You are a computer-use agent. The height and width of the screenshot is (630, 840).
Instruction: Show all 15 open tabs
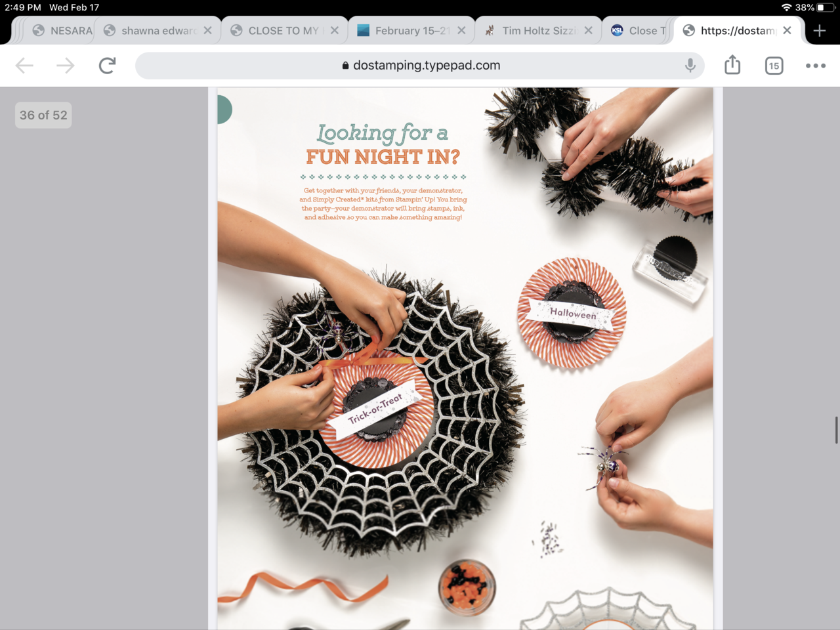774,66
